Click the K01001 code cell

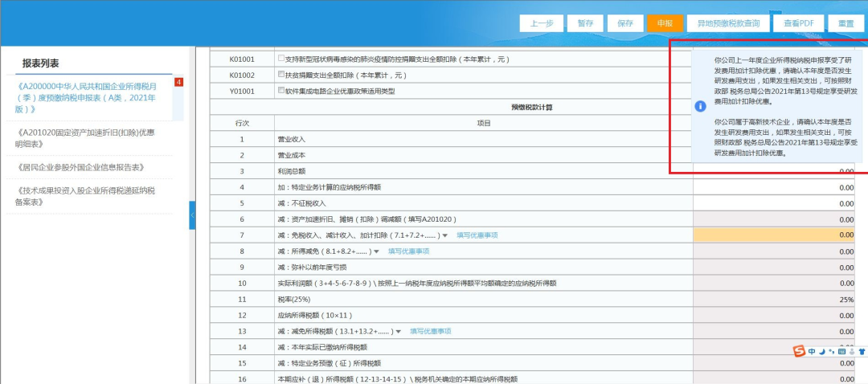pos(242,59)
